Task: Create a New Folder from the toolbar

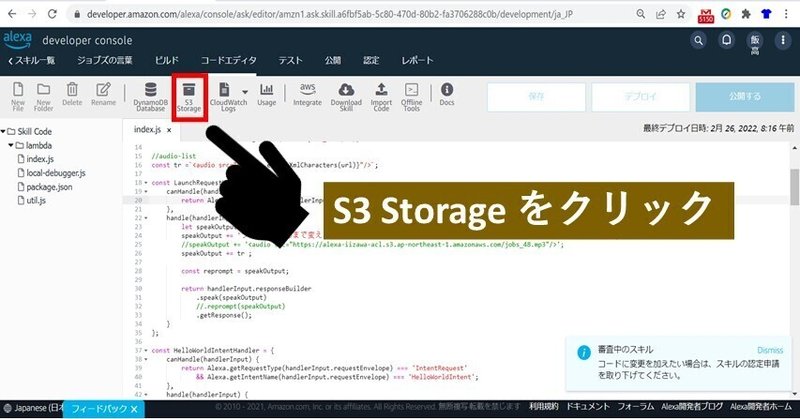Action: pos(43,96)
